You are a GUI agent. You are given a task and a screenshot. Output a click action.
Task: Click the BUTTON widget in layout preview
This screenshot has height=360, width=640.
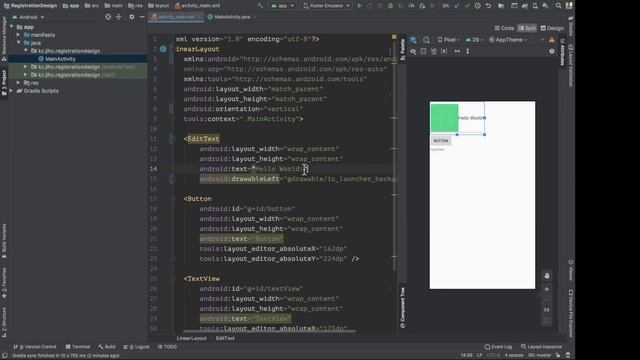pos(441,140)
